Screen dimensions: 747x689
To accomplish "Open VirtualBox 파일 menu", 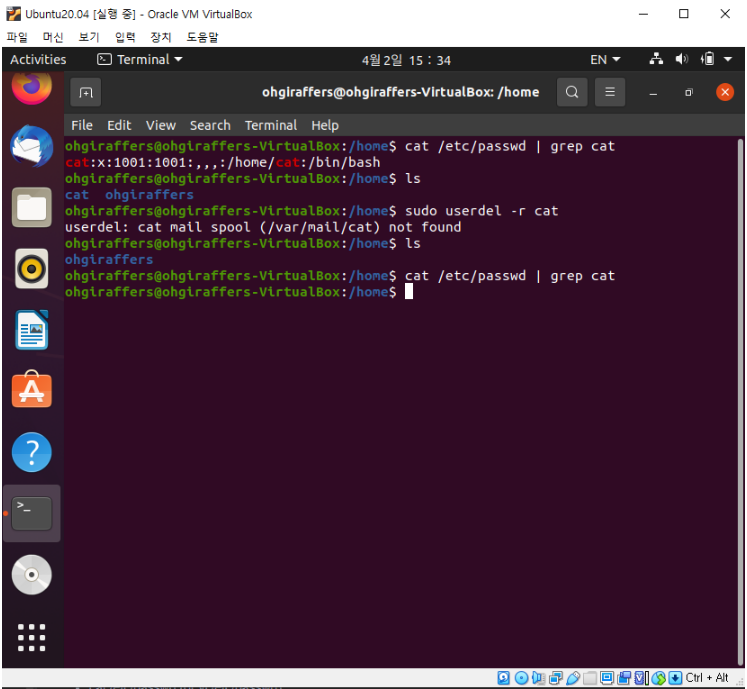I will pos(17,37).
